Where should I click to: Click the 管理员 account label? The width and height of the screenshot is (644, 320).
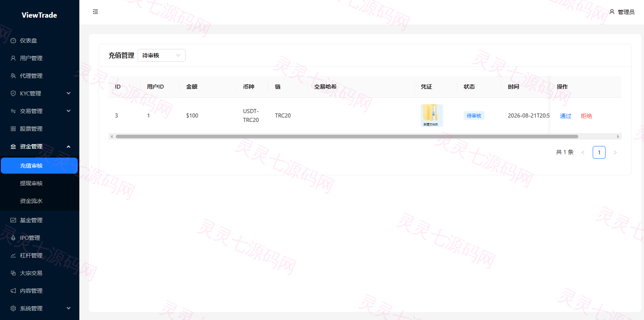click(626, 12)
